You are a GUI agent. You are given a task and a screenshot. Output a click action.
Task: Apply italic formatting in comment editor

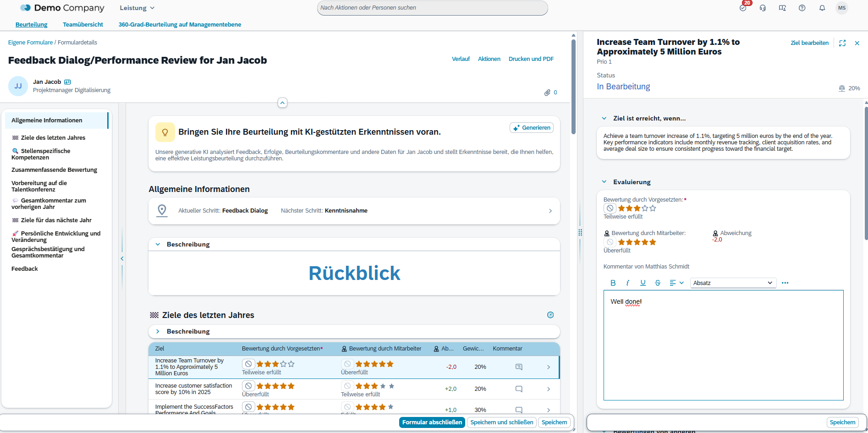[628, 283]
